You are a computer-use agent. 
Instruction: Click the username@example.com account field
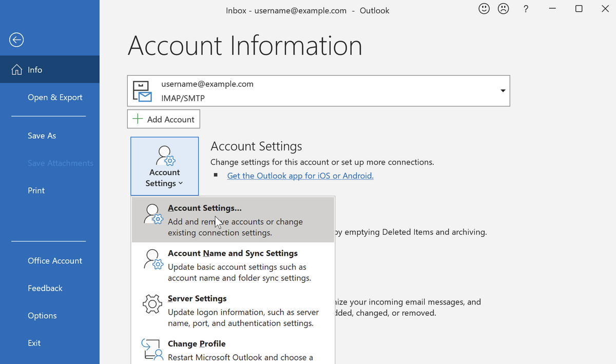click(x=319, y=91)
